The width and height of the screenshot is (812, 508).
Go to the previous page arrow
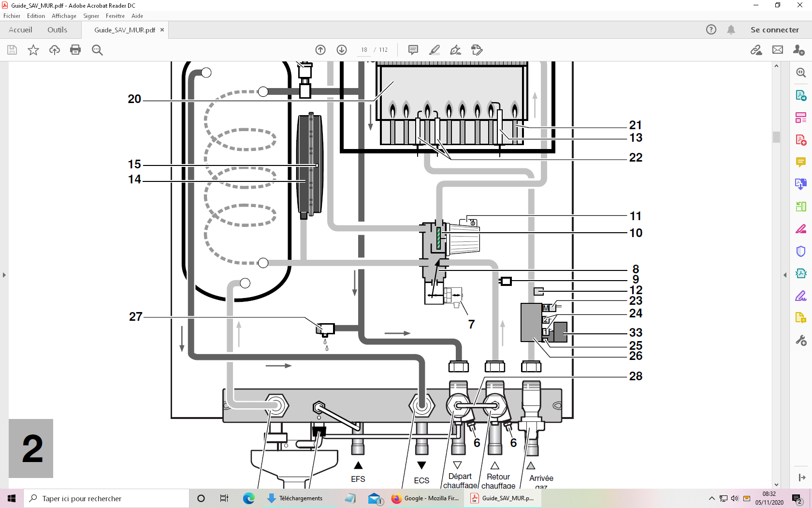point(320,50)
